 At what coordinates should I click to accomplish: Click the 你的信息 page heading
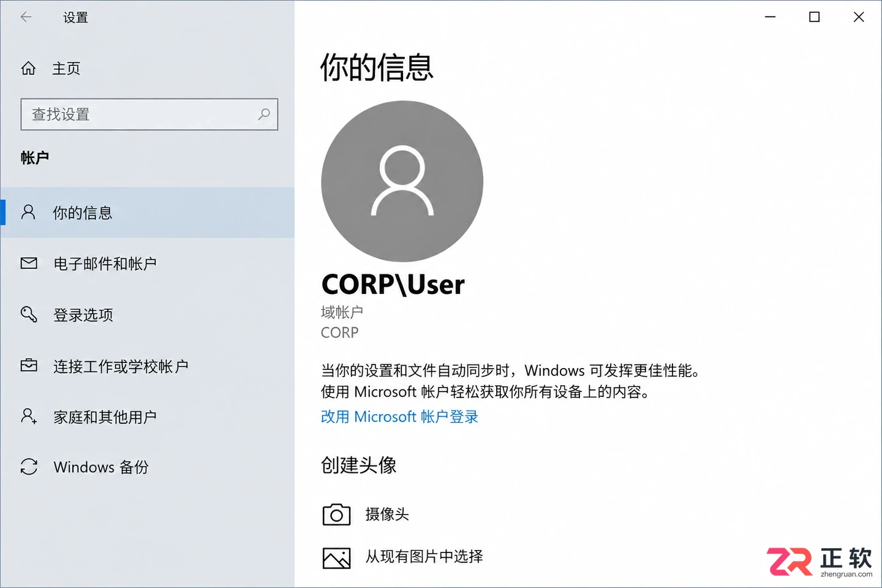tap(377, 67)
